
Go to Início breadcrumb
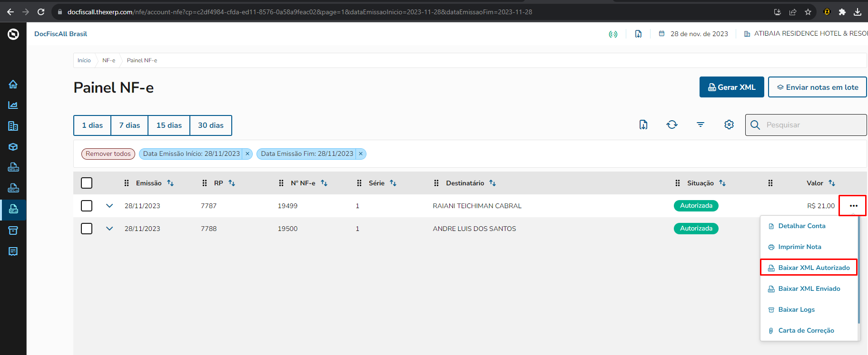(84, 60)
